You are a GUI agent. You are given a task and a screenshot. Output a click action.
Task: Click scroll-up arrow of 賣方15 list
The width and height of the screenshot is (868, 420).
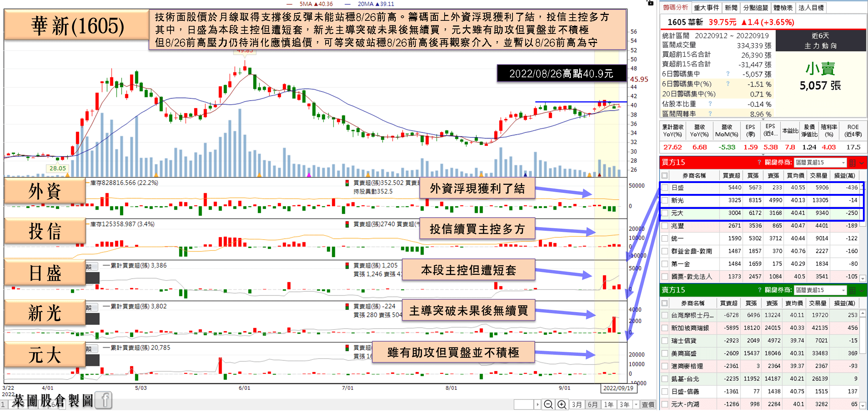pyautogui.click(x=863, y=313)
